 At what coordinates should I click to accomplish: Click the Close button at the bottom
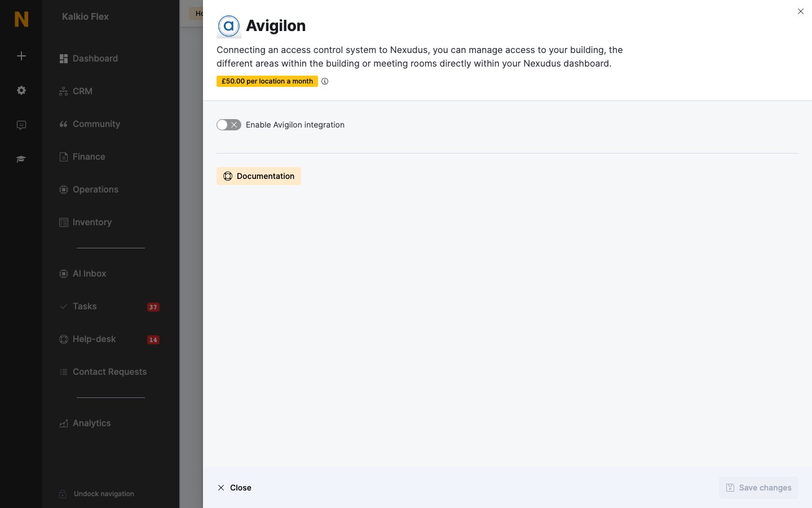(235, 488)
